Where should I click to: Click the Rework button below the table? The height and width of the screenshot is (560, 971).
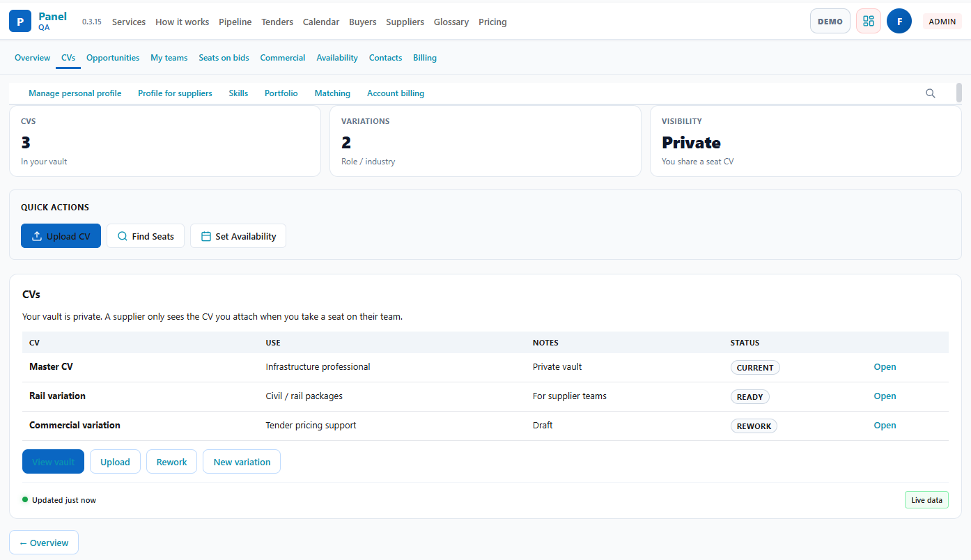[x=171, y=462]
